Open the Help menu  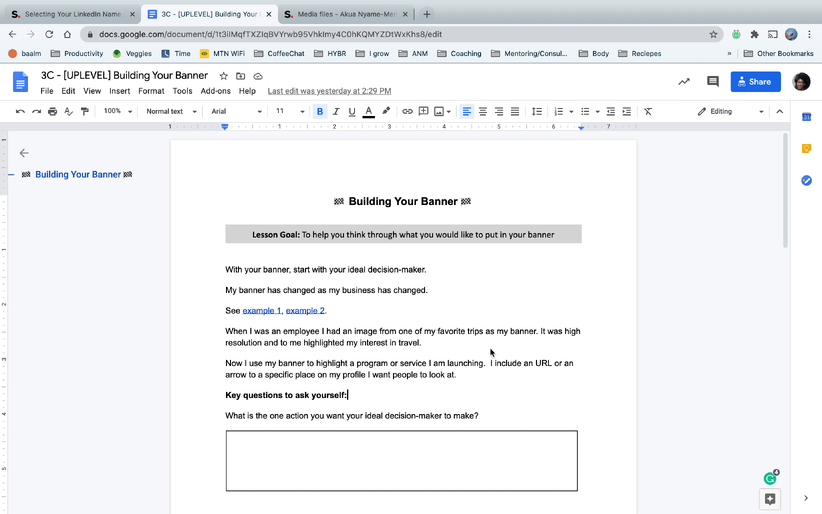(247, 91)
